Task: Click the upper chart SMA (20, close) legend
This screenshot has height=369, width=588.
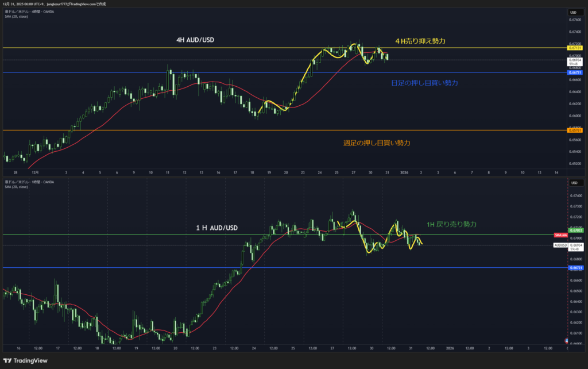Action: point(16,16)
